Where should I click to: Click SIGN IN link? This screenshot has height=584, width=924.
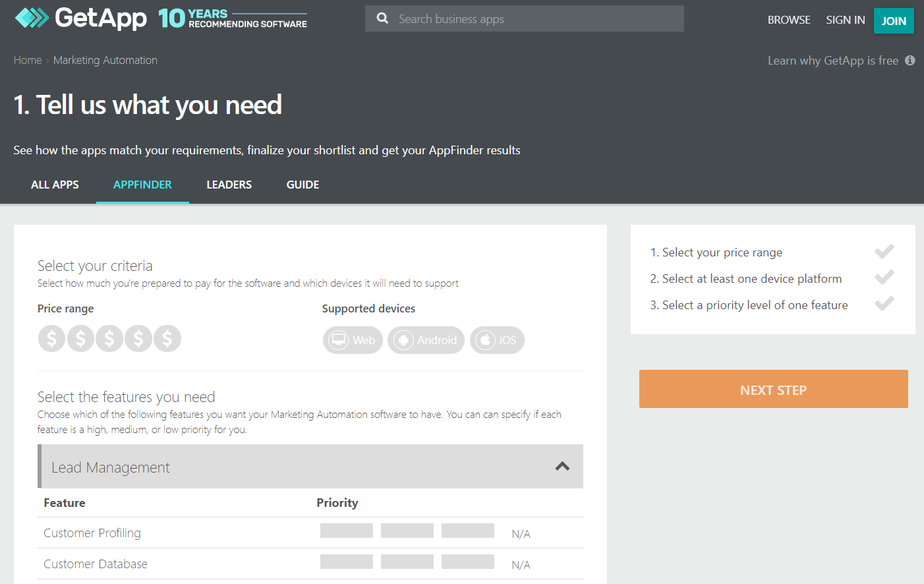click(x=846, y=20)
